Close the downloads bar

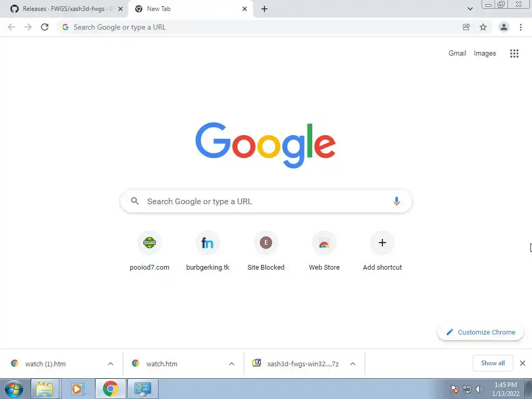pos(523,363)
